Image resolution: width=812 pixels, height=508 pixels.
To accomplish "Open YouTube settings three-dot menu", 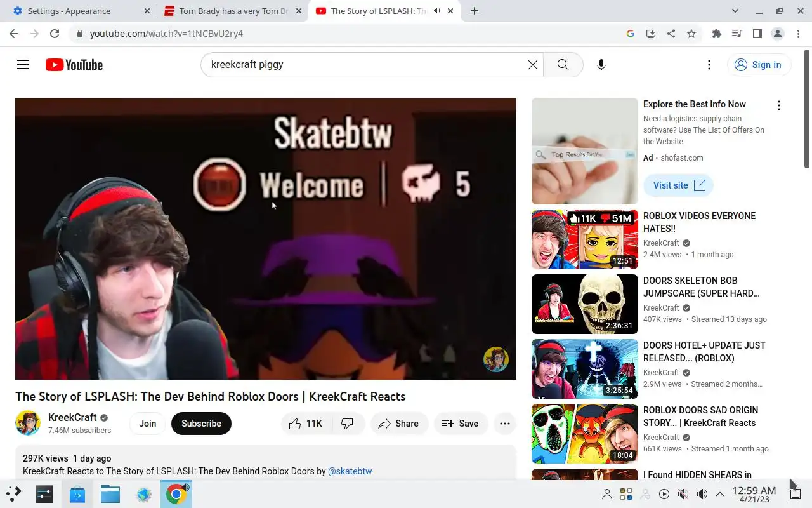I will [x=709, y=65].
